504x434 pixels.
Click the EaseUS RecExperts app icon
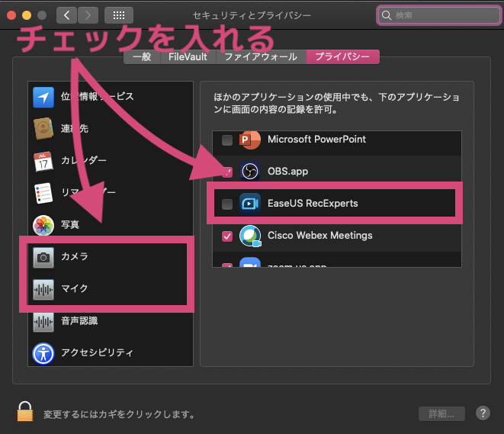coord(250,204)
